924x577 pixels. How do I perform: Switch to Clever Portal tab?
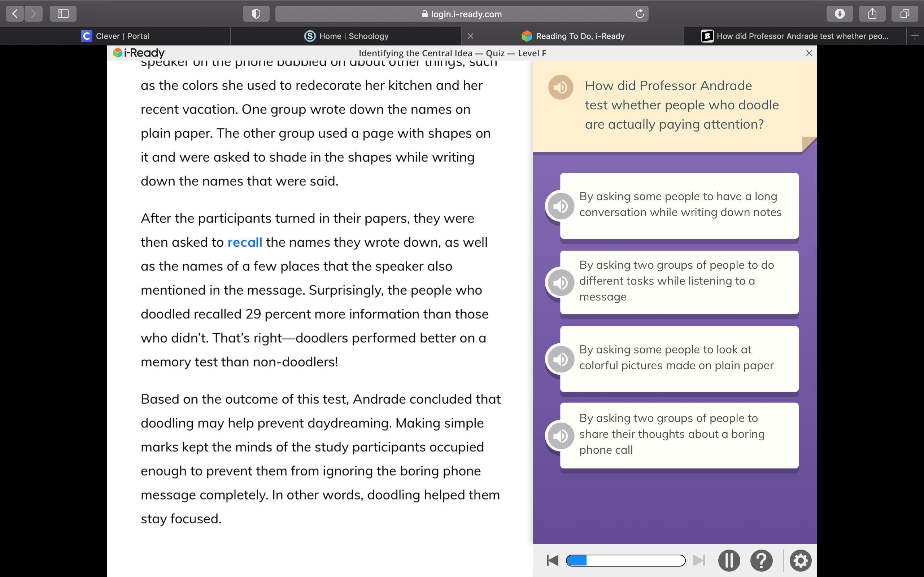click(x=115, y=36)
